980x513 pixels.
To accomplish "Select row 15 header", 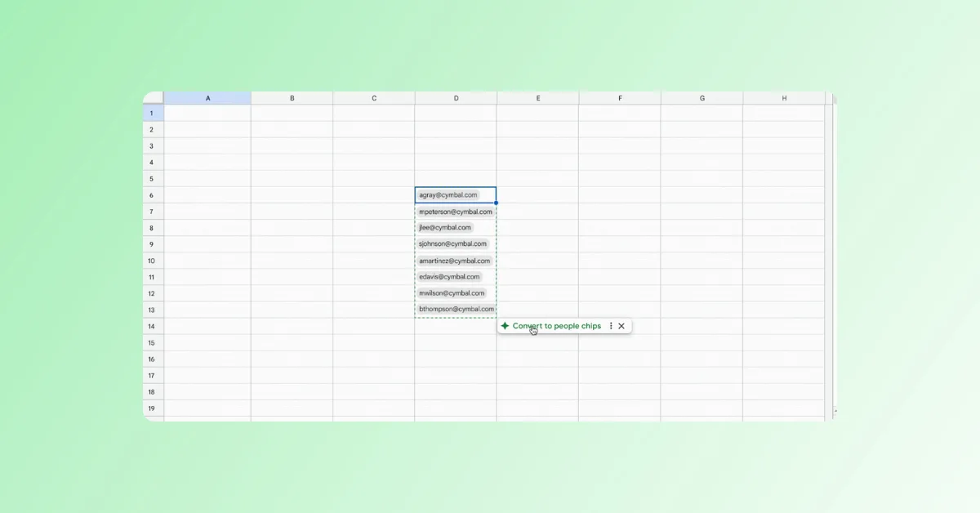I will [x=154, y=342].
